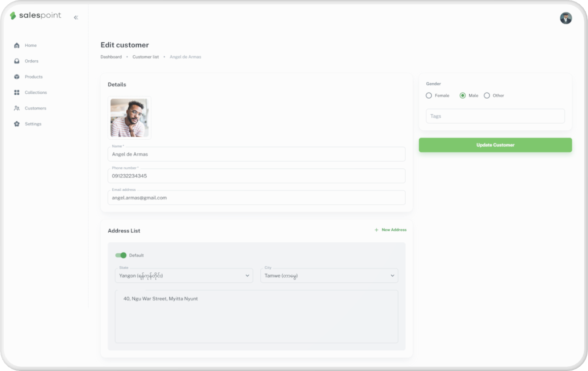Click the Address List heading
Image resolution: width=588 pixels, height=371 pixels.
124,231
